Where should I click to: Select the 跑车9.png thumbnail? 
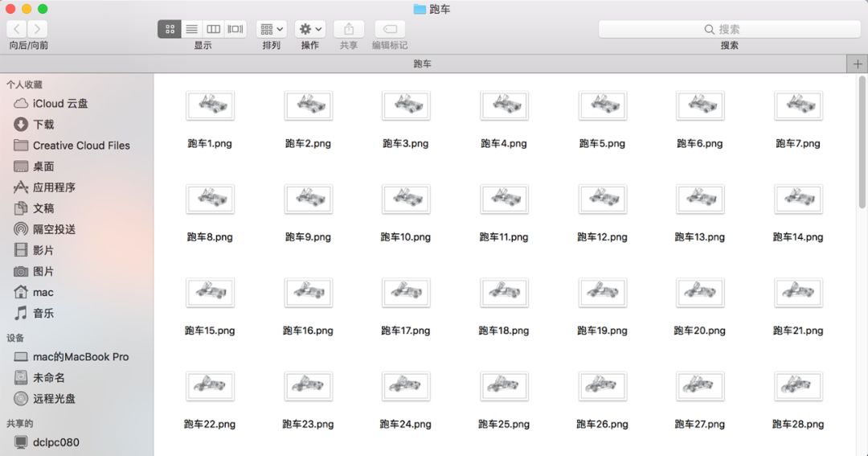309,199
